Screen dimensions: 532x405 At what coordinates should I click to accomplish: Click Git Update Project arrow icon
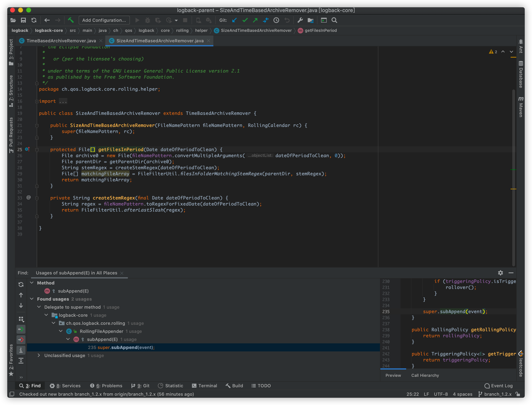[234, 20]
